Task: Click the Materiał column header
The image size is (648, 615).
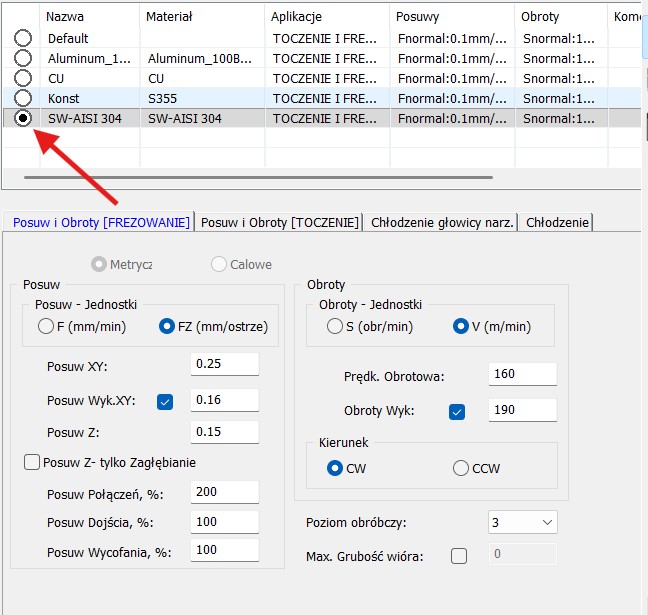Action: 170,17
